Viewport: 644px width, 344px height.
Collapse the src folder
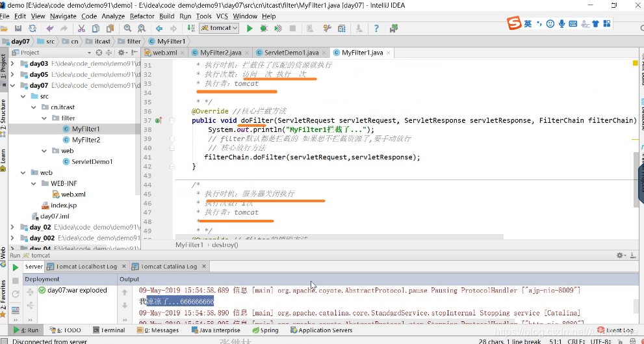(x=23, y=96)
